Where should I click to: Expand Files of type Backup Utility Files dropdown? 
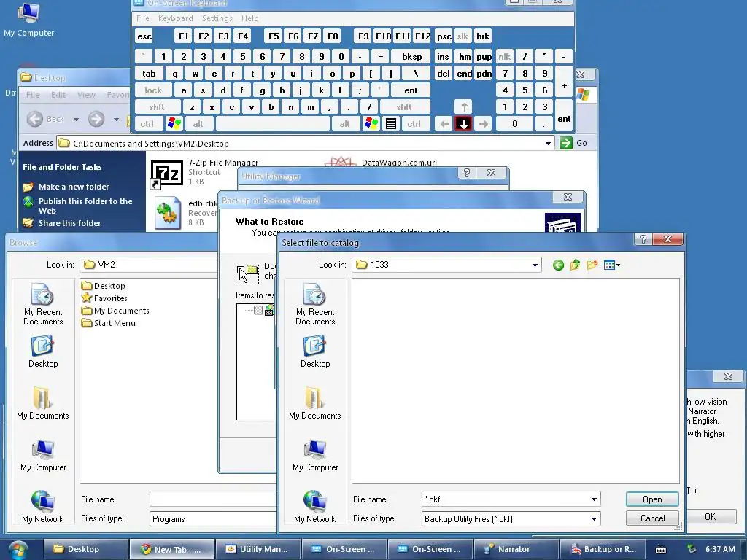[x=594, y=518]
